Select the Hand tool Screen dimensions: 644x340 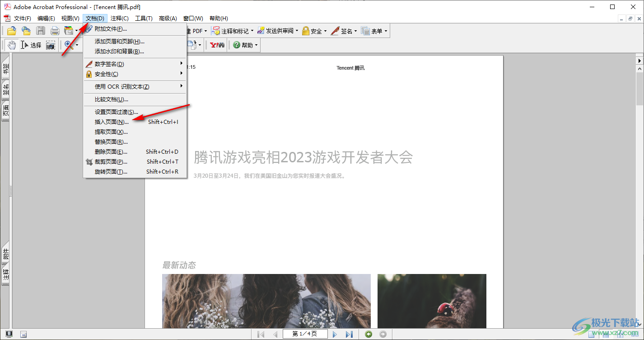(x=11, y=45)
